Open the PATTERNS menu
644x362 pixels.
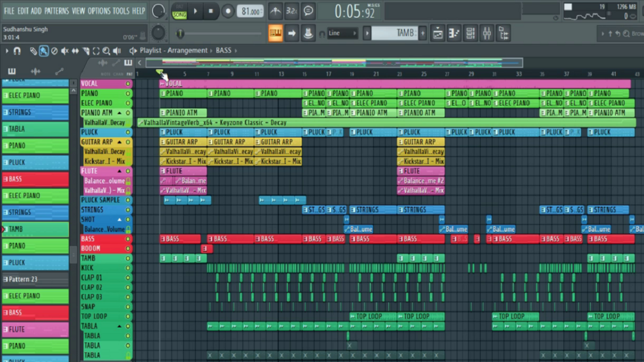click(x=56, y=11)
